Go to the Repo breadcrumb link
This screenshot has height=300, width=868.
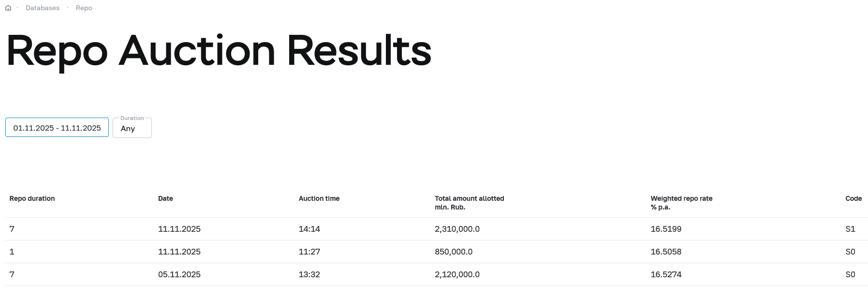point(84,8)
